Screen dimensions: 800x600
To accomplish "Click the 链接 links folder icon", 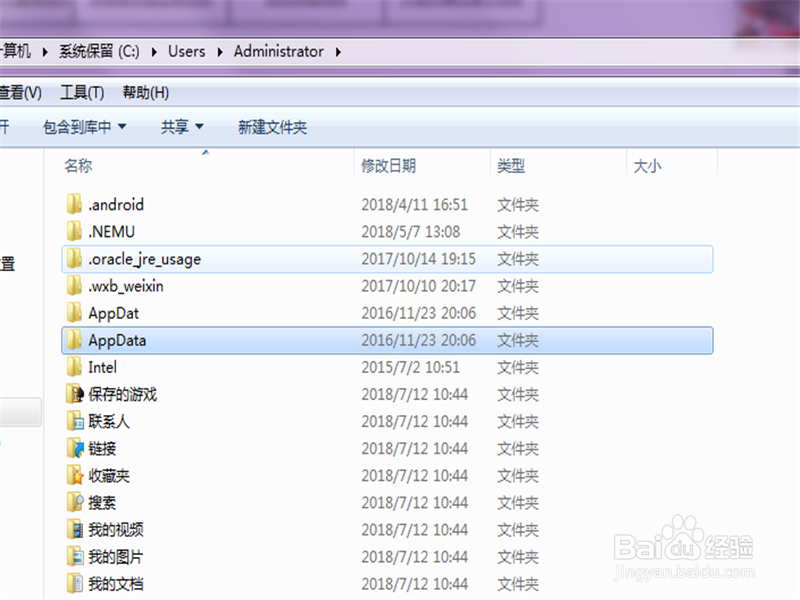I will (x=74, y=447).
